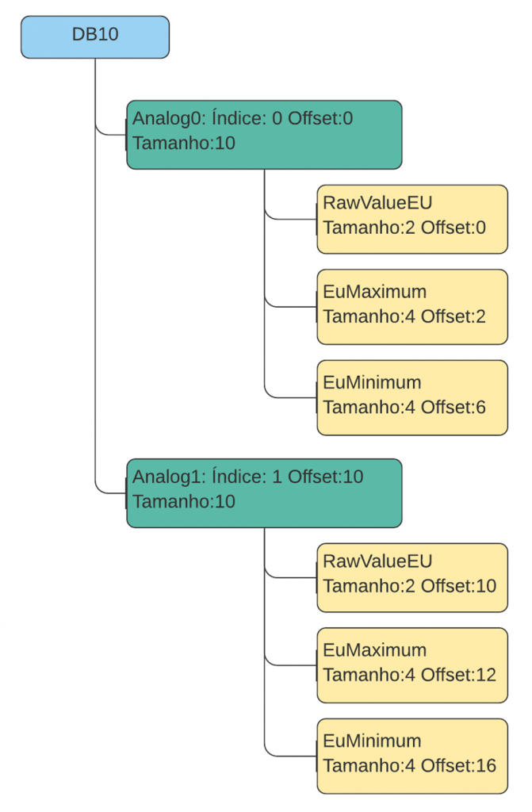
Task: Click the 'Tamanho:2 Offset:0' text
Action: tap(404, 228)
